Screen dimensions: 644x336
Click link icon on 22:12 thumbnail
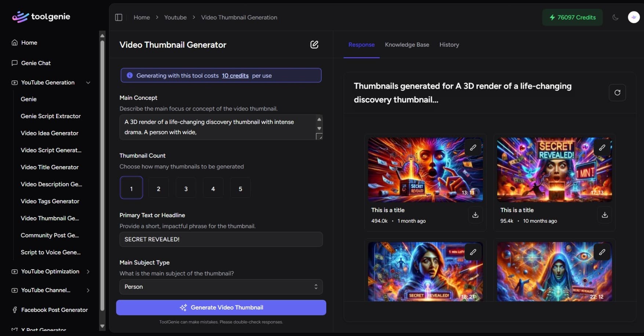pos(602,252)
